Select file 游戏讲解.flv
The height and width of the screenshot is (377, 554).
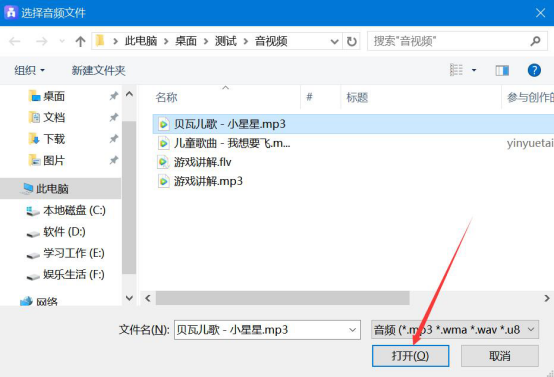tap(202, 162)
